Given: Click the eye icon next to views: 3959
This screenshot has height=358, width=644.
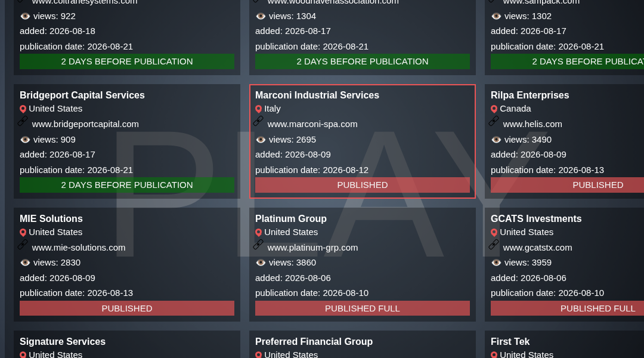Looking at the screenshot, I should (496, 263).
